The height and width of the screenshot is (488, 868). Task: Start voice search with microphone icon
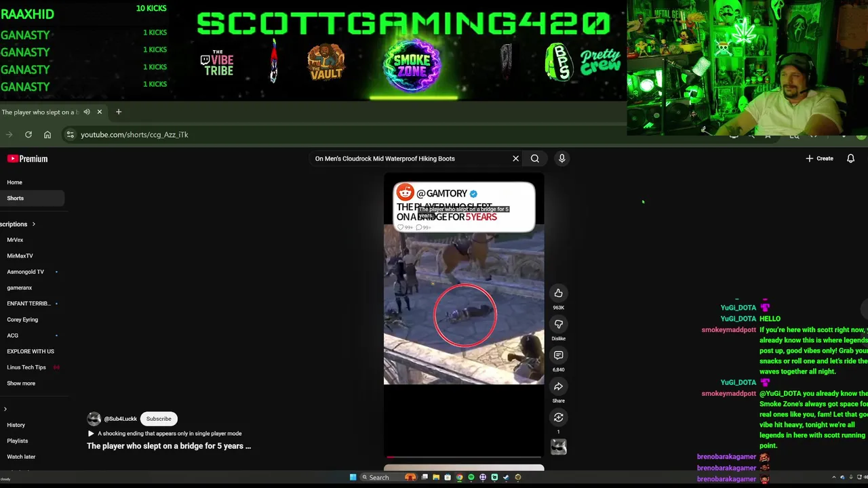(x=561, y=159)
